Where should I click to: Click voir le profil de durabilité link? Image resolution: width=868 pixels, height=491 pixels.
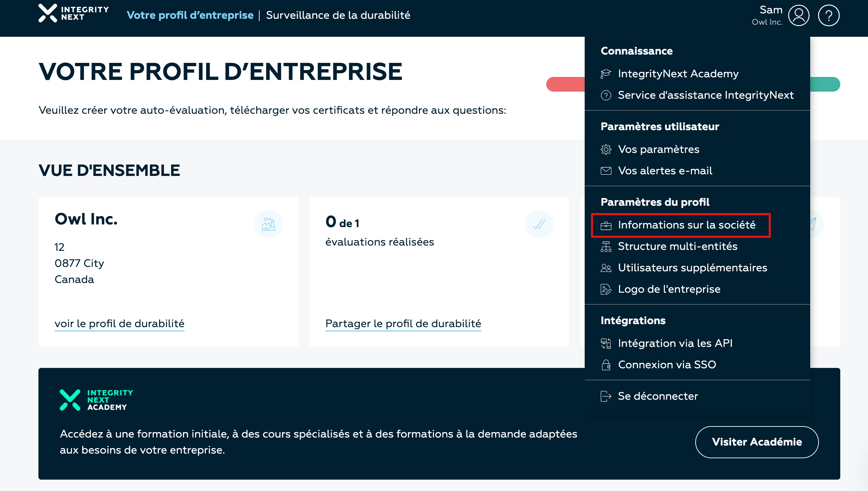click(x=119, y=324)
